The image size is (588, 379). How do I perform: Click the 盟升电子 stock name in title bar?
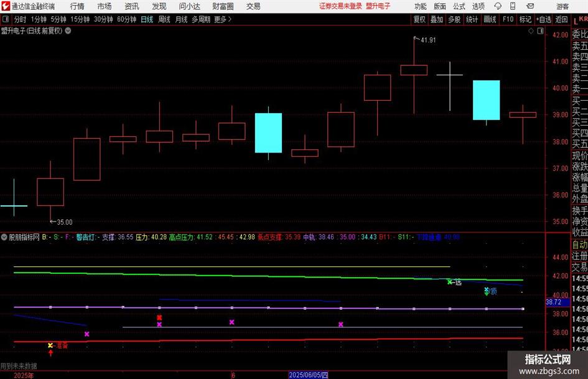(378, 6)
